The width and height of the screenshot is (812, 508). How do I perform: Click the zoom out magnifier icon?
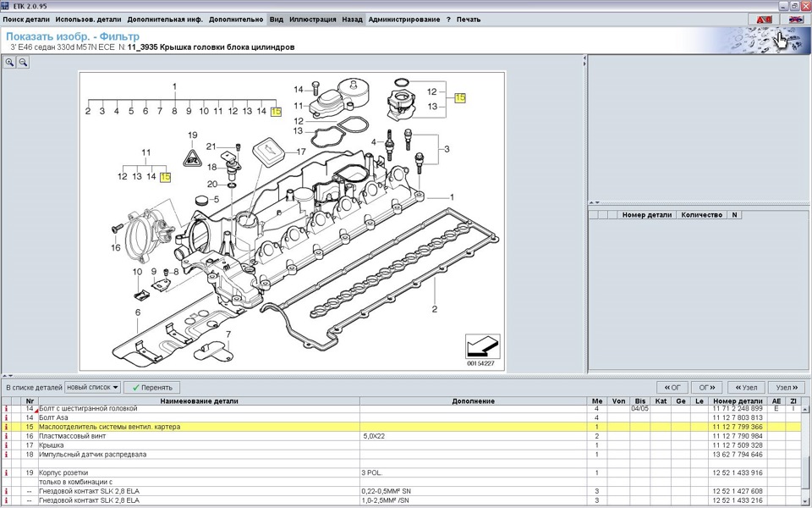[23, 63]
